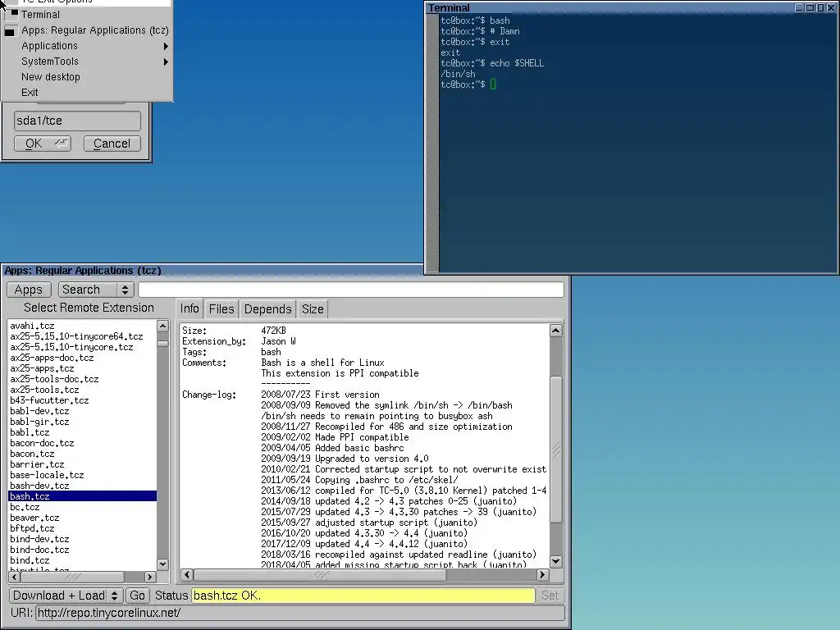Select ax25-tools.tcz extension
This screenshot has height=630, width=840.
pos(82,390)
